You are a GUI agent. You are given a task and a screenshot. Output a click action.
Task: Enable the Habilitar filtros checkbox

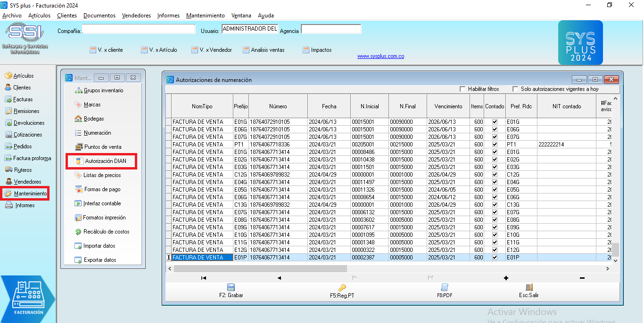463,89
